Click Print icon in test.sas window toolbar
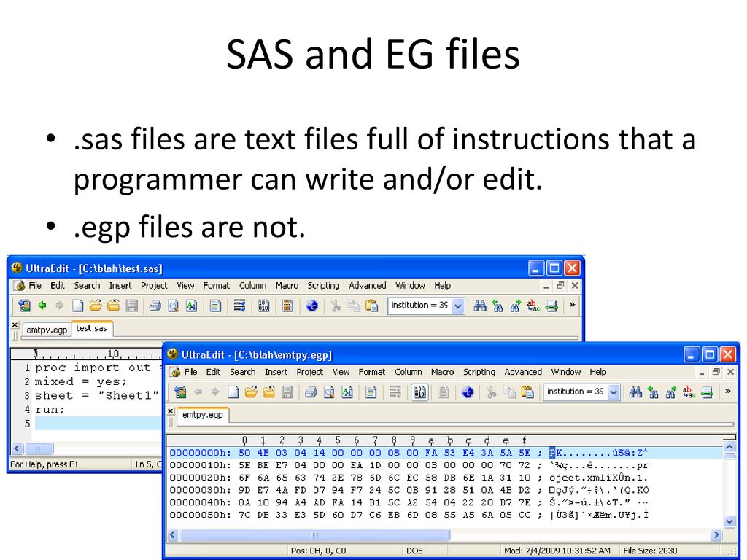Image resolution: width=747 pixels, height=560 pixels. point(155,306)
